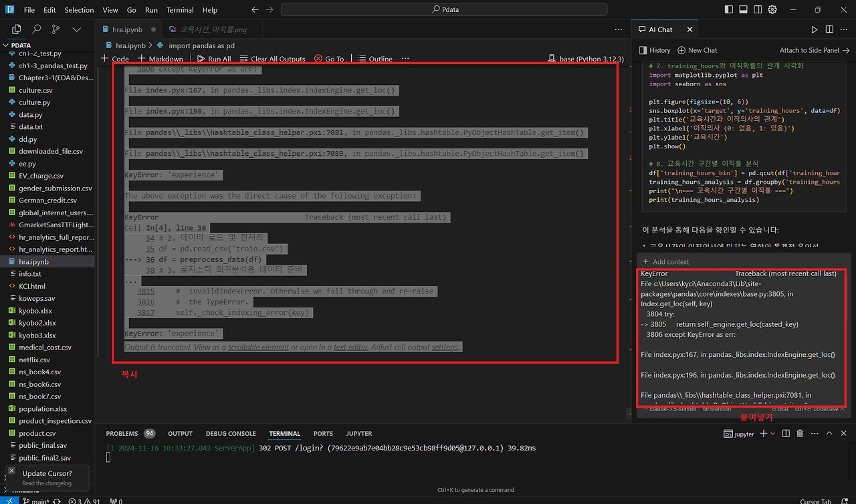Open the View menu
This screenshot has height=504, width=856.
click(110, 10)
